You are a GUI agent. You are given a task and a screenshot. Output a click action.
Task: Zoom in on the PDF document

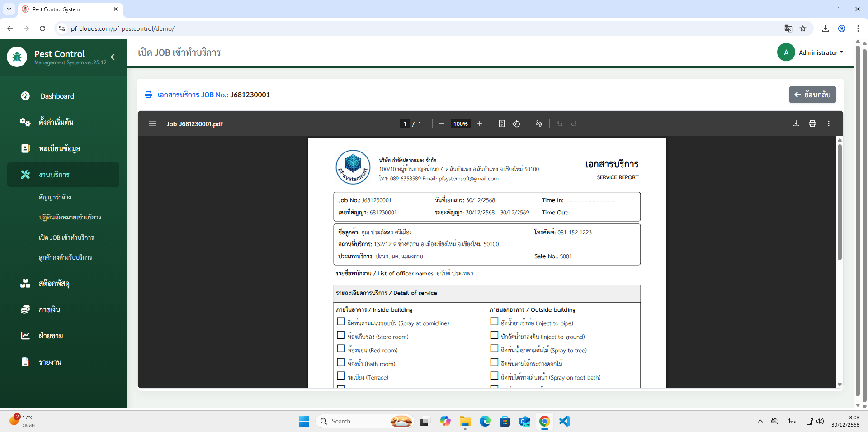[480, 123]
